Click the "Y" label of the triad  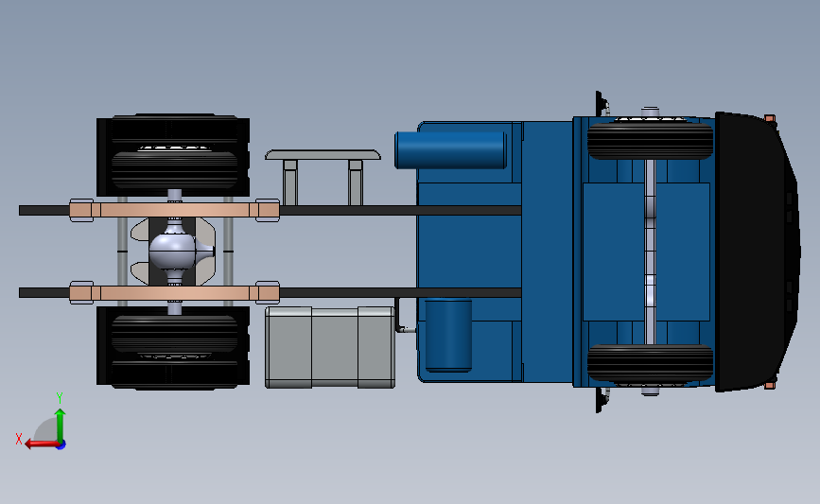click(x=60, y=398)
